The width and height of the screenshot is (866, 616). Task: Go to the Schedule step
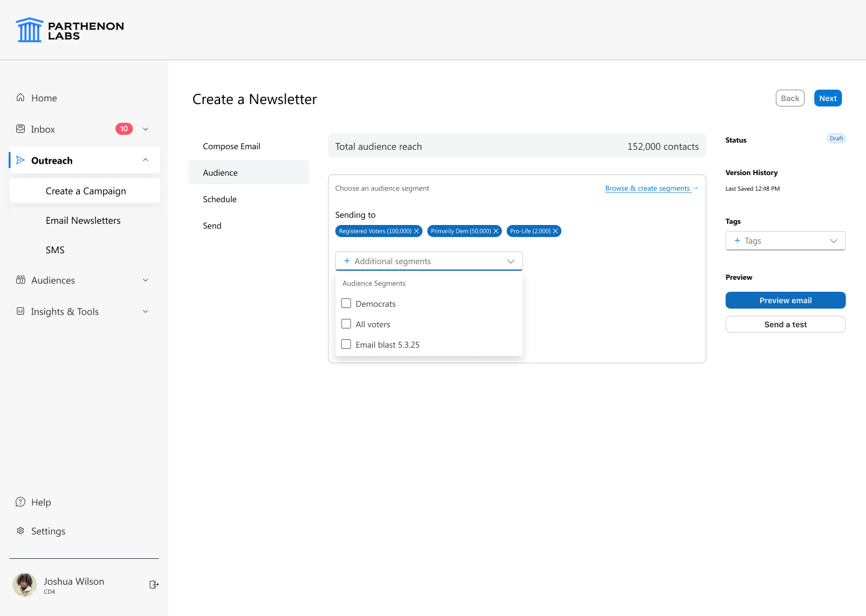[248, 199]
